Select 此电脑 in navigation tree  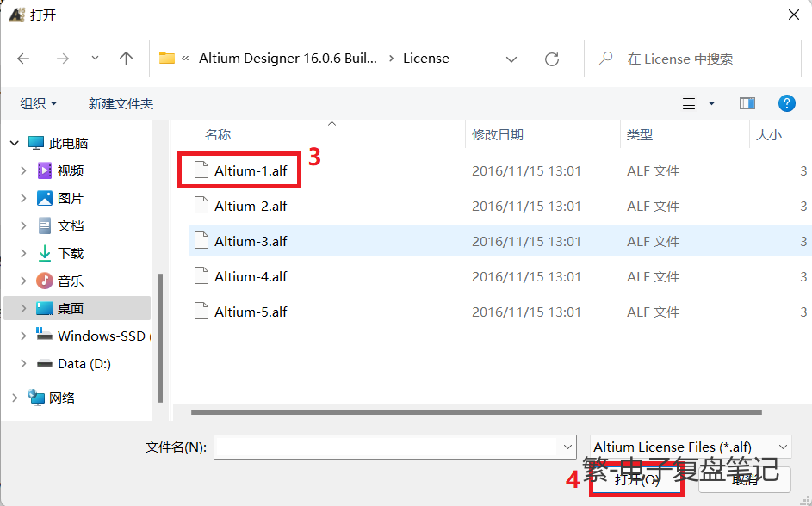coord(68,143)
